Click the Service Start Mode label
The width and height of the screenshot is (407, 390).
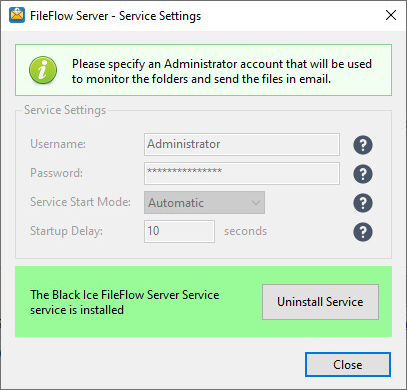coord(80,202)
